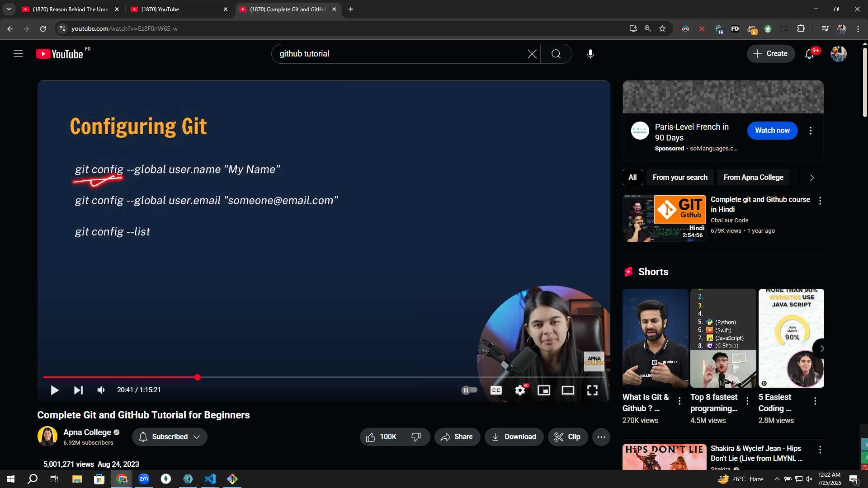Screen dimensions: 868x488
Task: Toggle theater mode
Action: point(568,390)
